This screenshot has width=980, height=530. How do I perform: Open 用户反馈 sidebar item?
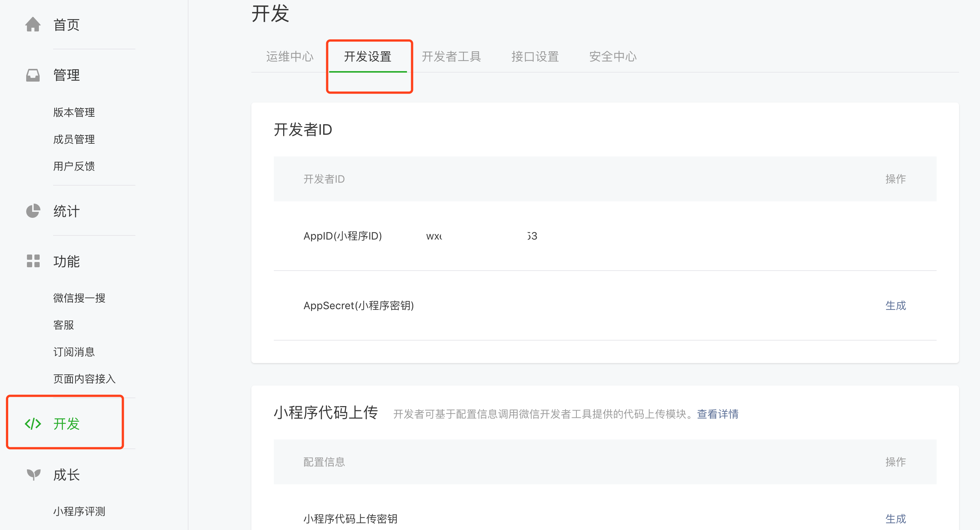[x=74, y=167]
